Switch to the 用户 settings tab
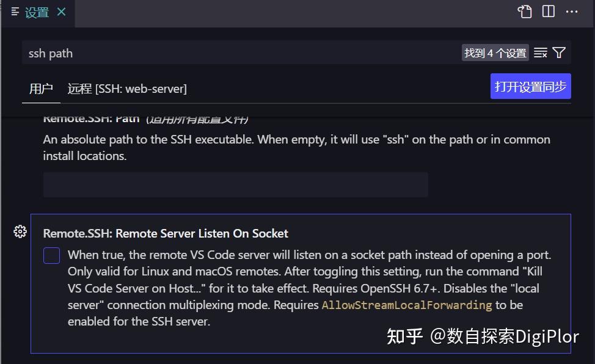595x364 pixels. click(x=40, y=89)
